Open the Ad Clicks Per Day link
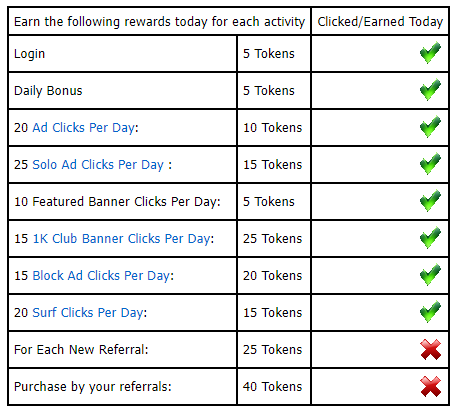 point(83,128)
